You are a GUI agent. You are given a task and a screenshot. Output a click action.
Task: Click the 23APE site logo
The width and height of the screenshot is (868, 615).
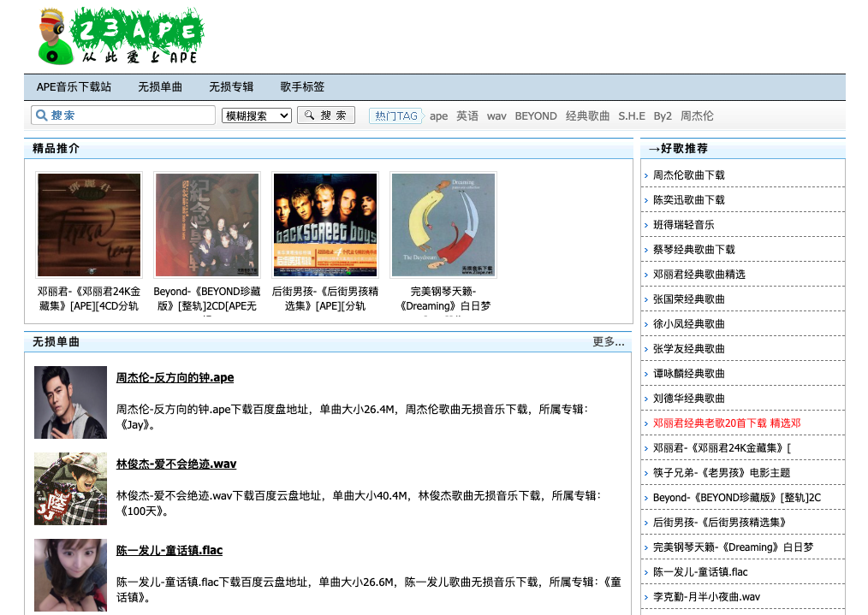click(121, 37)
